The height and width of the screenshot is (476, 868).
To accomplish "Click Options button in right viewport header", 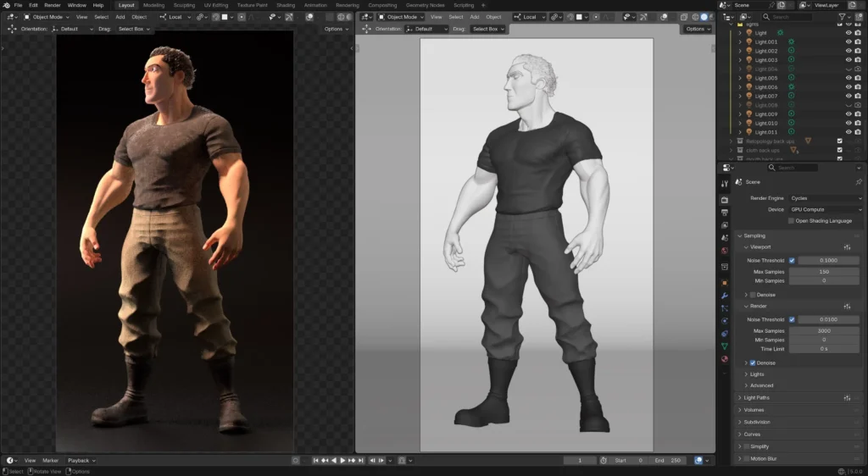I will [698, 29].
